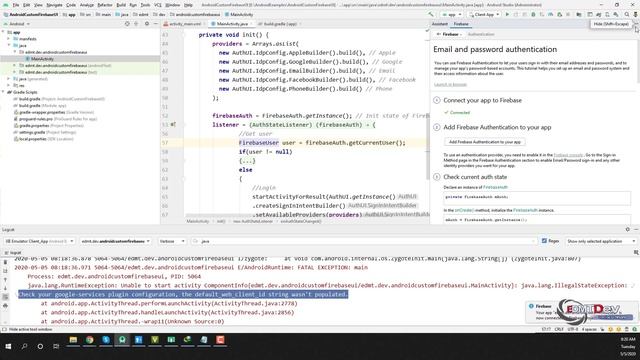Open the Emulator Client_App device dropdown in Logcat
The width and height of the screenshot is (640, 360).
click(x=39, y=241)
